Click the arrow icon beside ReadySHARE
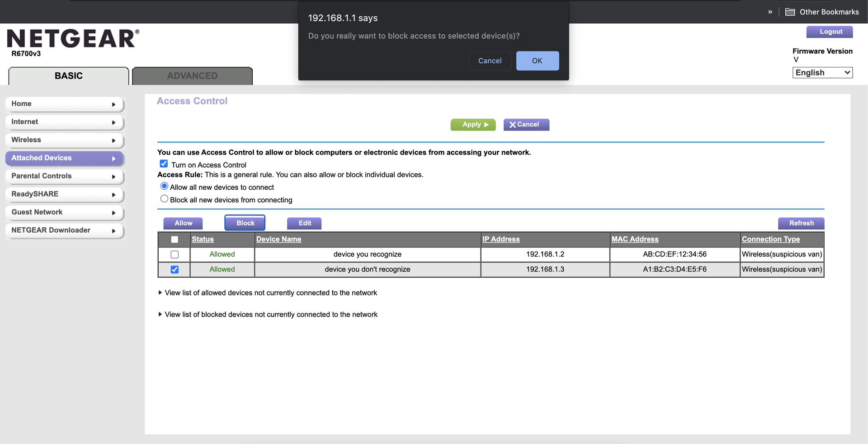The height and width of the screenshot is (444, 868). tap(113, 195)
